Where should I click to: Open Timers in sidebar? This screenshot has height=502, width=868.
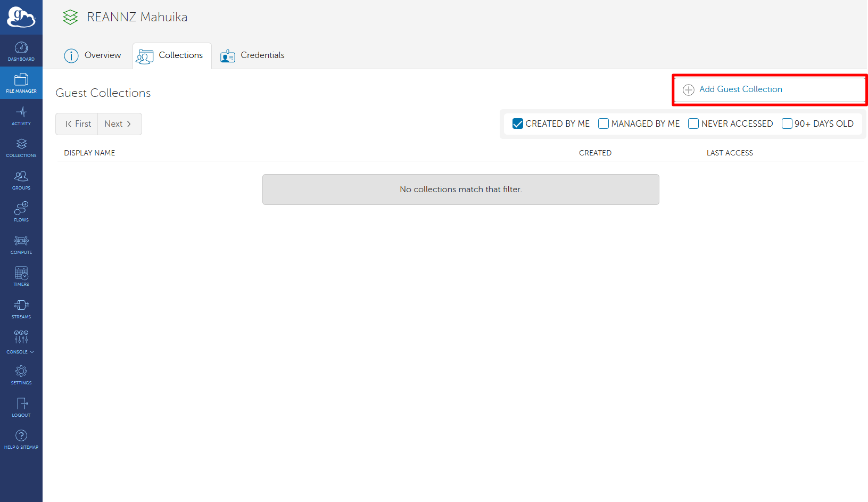(x=21, y=276)
